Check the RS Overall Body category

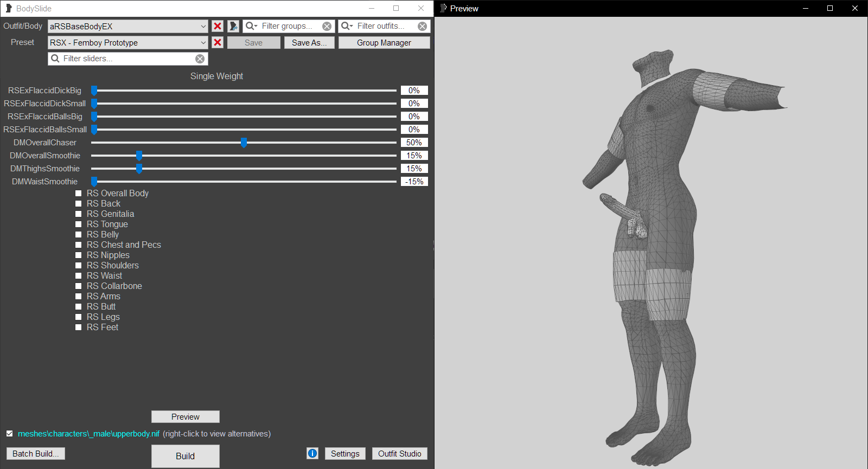[x=78, y=193]
